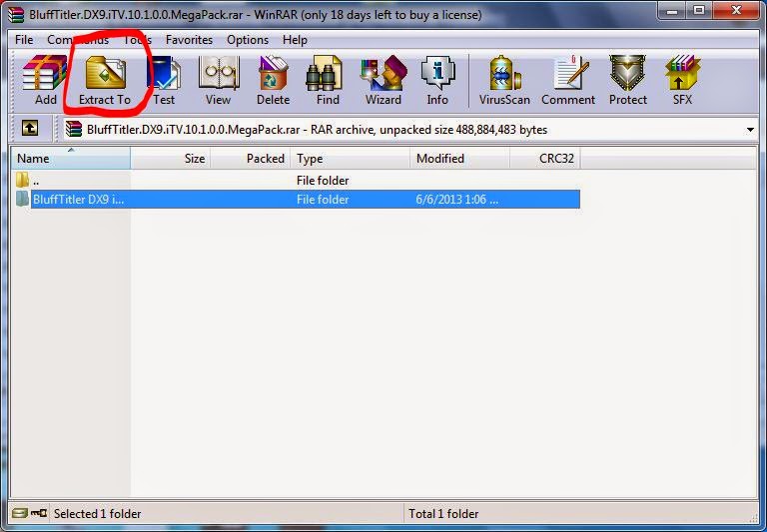Show archive Info
Image resolution: width=767 pixels, height=532 pixels.
pos(437,73)
